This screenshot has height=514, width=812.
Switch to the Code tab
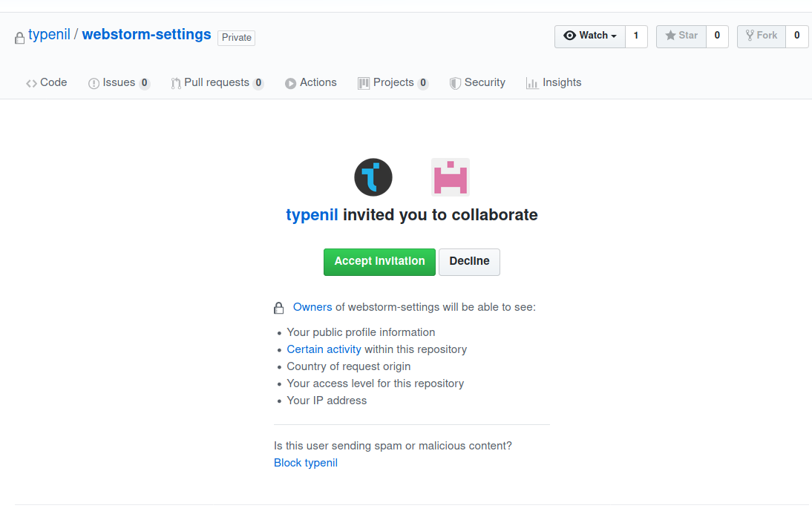(x=47, y=83)
